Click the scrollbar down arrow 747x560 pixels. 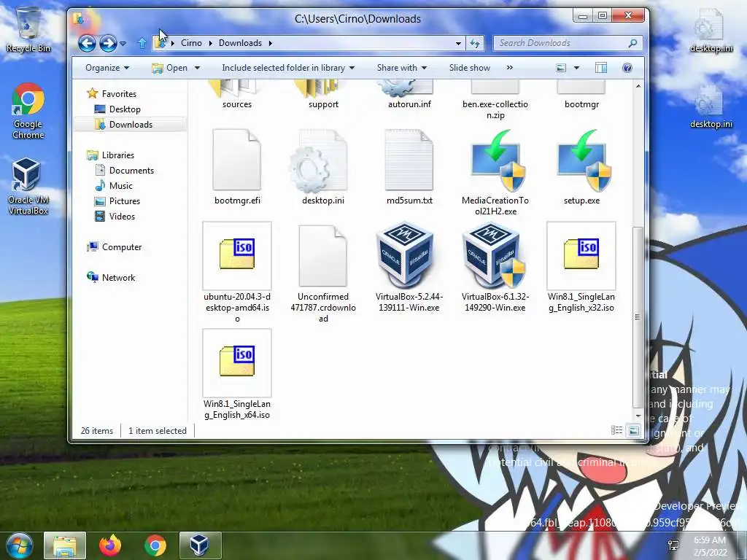(638, 416)
